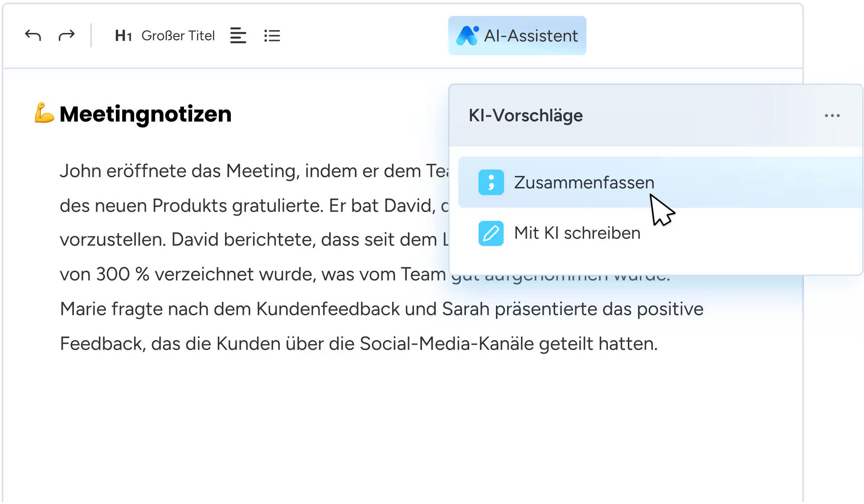
Task: Click the Meetingnotizen heading
Action: coord(145,114)
